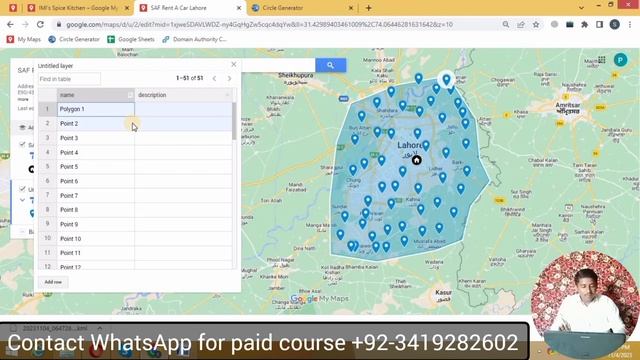Toggle the first layer visibility checkbox

22,144
